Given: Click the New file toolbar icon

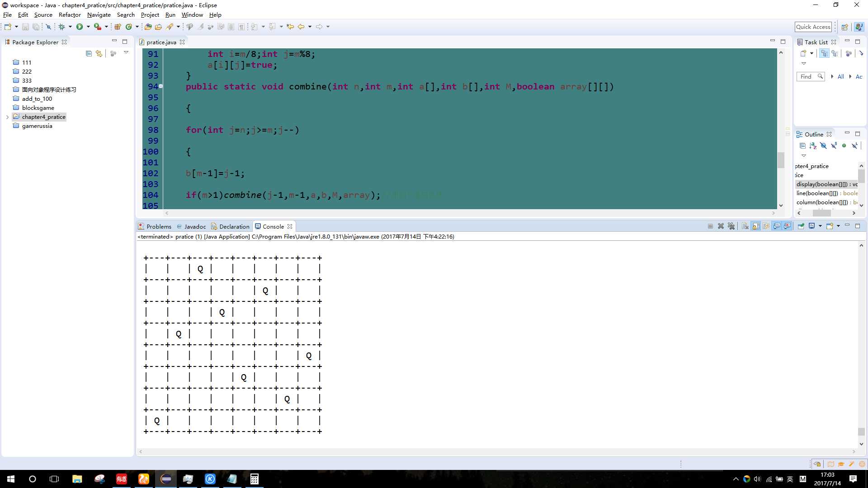Looking at the screenshot, I should click(8, 27).
